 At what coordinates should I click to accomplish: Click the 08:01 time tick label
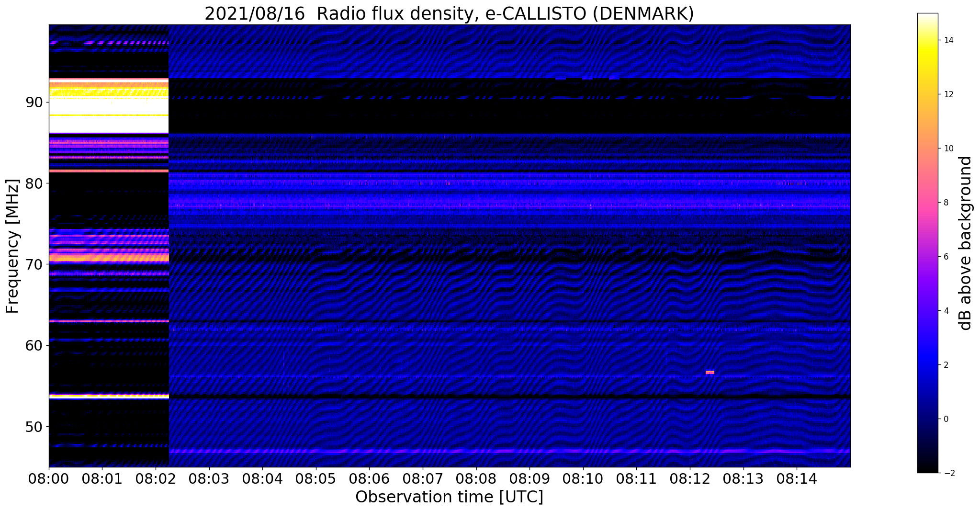click(102, 478)
